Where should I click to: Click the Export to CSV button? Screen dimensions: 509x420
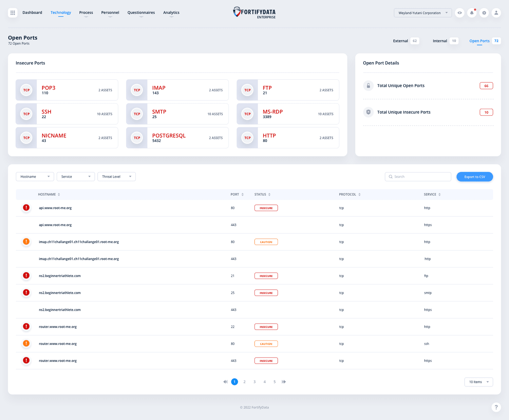coord(474,177)
